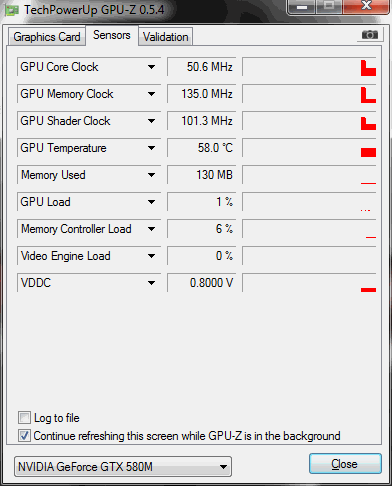
Task: Open the GPU Core Clock sensor dropdown
Action: 151,67
